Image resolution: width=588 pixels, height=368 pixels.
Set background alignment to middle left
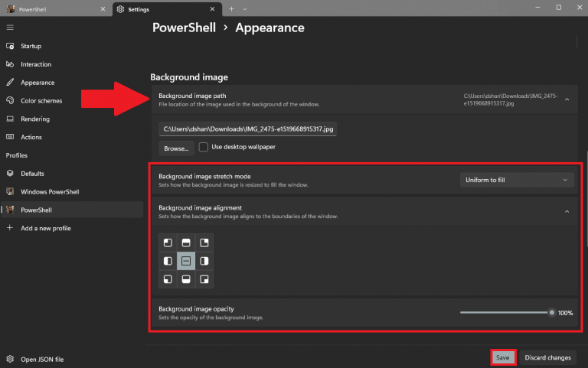pyautogui.click(x=168, y=261)
